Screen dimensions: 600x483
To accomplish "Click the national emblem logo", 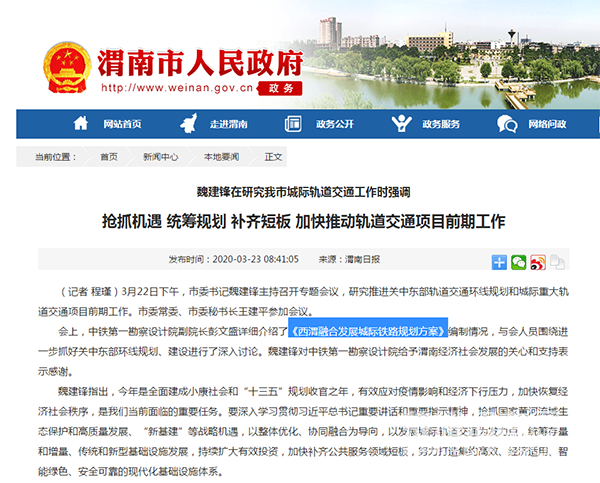I will (x=67, y=67).
